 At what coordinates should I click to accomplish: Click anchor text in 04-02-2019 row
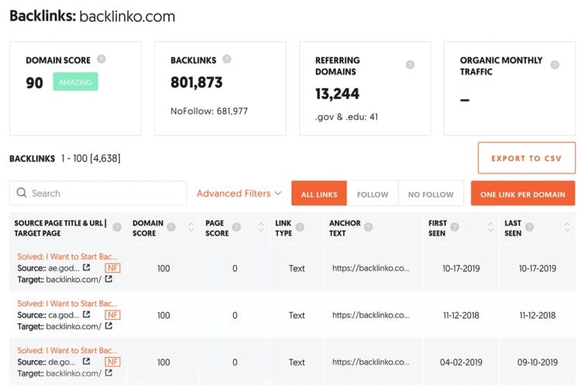point(371,362)
